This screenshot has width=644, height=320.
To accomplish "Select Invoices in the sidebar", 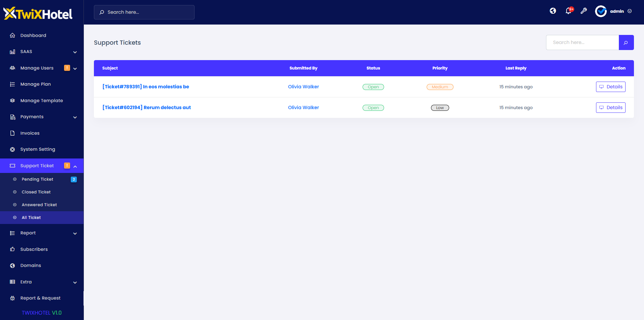I will pos(29,133).
